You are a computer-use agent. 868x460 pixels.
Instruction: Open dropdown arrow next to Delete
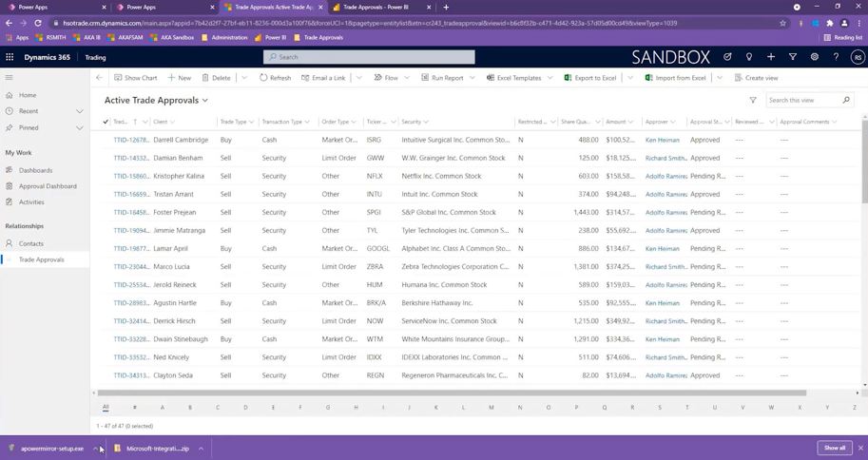point(244,78)
